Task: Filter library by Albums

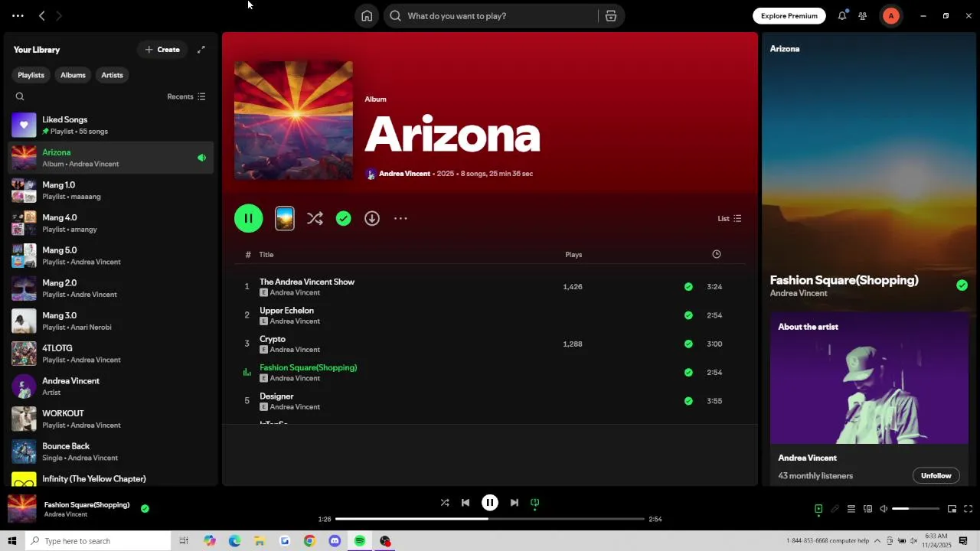Action: (73, 75)
